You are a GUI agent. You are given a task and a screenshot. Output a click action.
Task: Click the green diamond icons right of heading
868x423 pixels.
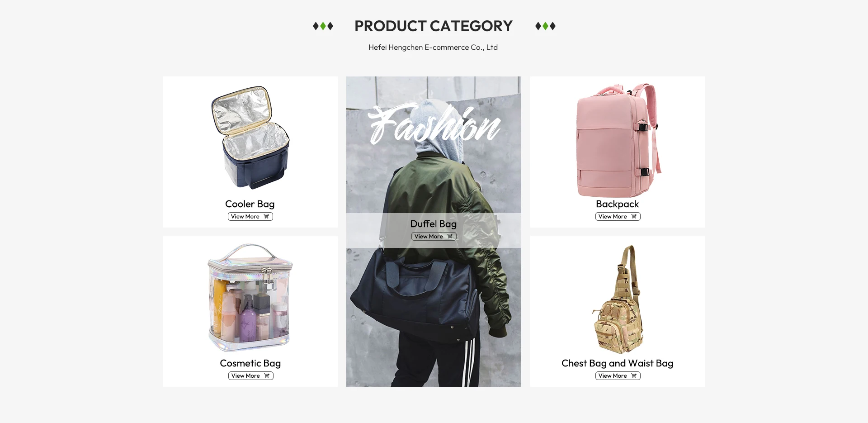[545, 26]
